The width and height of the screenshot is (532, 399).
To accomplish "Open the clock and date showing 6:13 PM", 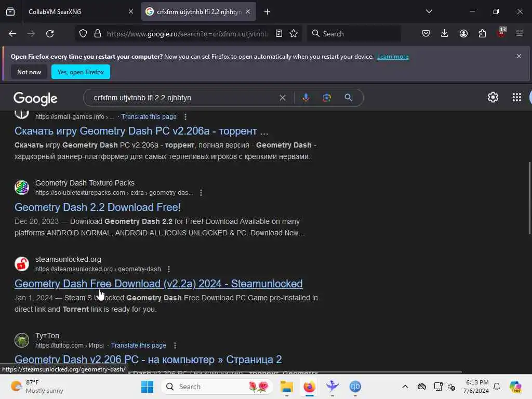I will (x=477, y=387).
